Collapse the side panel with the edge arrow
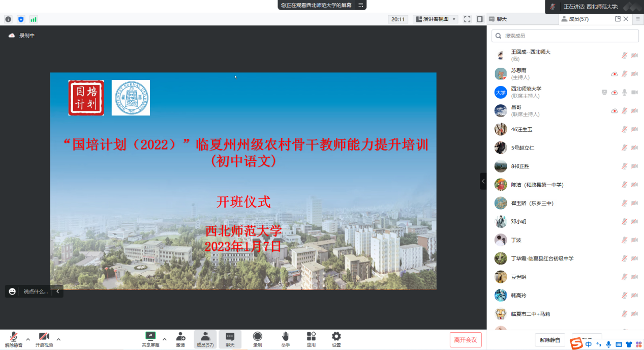The height and width of the screenshot is (350, 644). pos(483,181)
